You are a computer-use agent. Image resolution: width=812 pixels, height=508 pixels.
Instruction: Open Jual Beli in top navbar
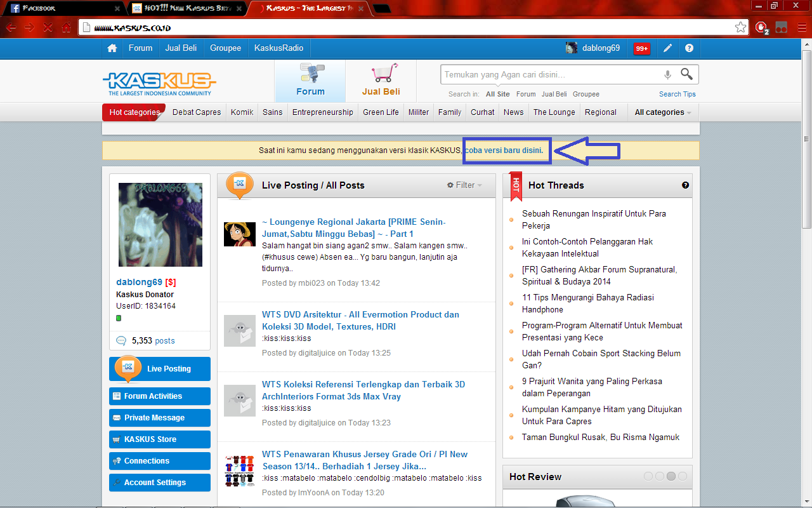(x=181, y=48)
